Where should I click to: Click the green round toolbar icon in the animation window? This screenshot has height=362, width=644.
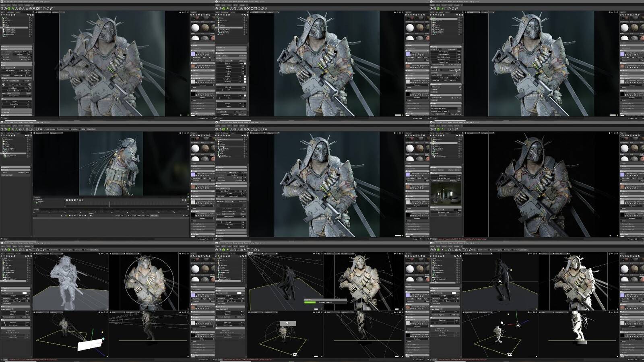pos(9,129)
